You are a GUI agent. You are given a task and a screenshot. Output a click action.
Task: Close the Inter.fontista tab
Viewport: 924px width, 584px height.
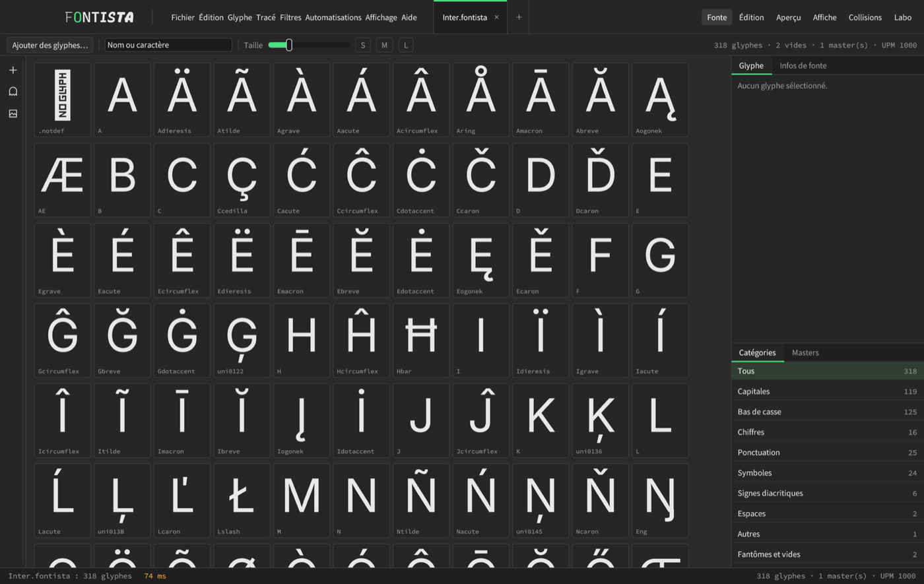point(496,17)
